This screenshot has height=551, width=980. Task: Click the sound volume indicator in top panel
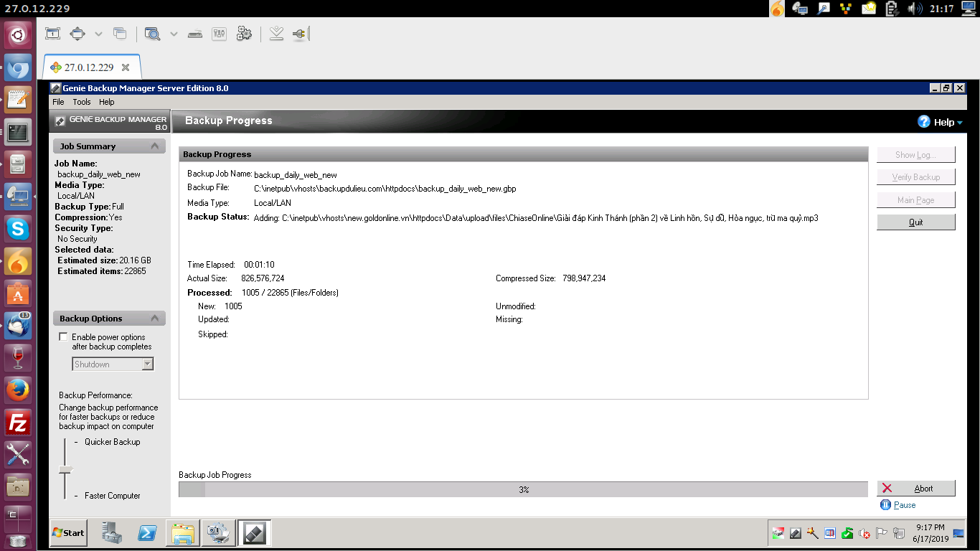(915, 9)
